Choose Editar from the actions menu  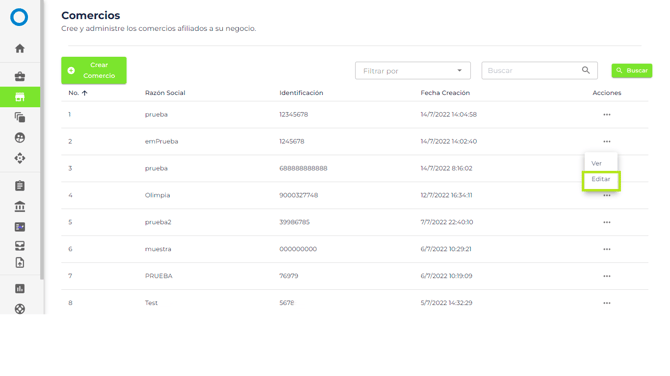click(601, 179)
